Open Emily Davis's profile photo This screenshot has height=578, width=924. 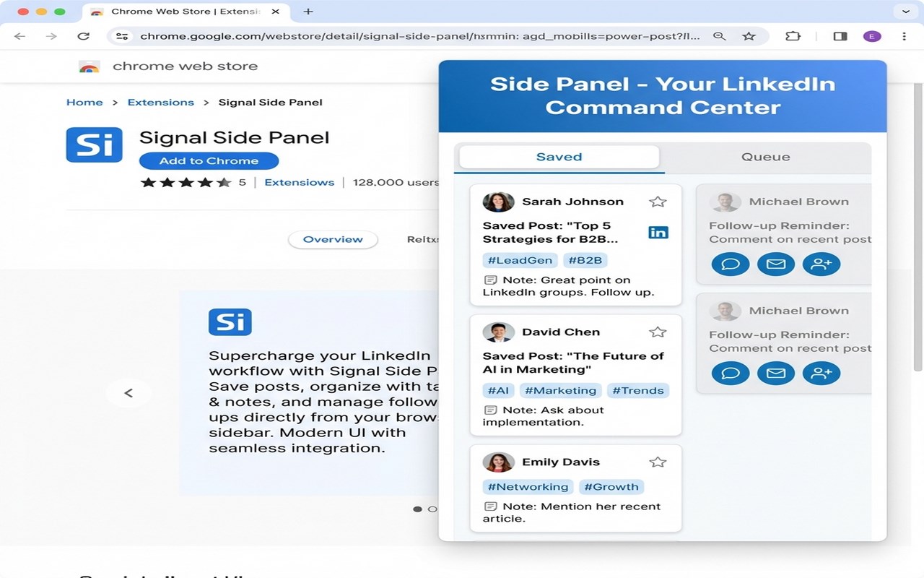(x=498, y=462)
